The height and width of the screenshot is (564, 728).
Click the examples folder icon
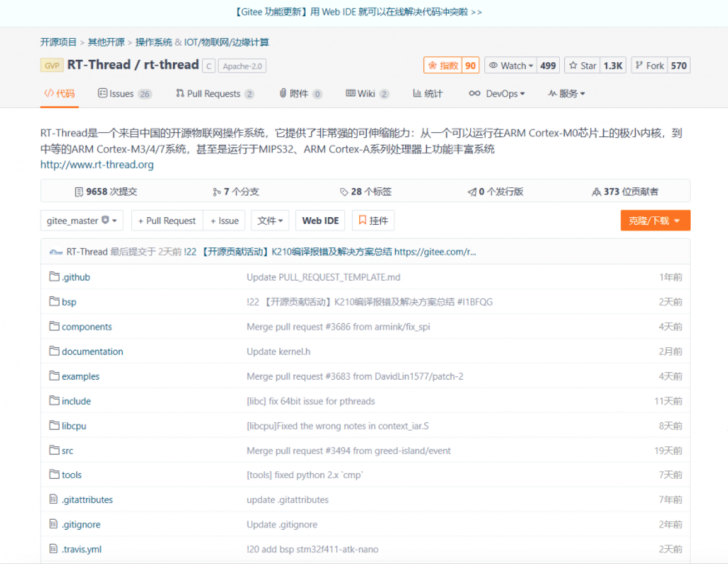click(55, 375)
